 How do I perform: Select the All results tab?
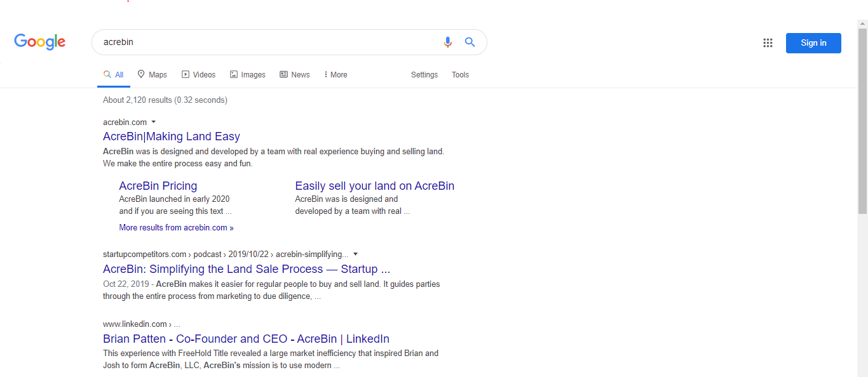point(114,75)
